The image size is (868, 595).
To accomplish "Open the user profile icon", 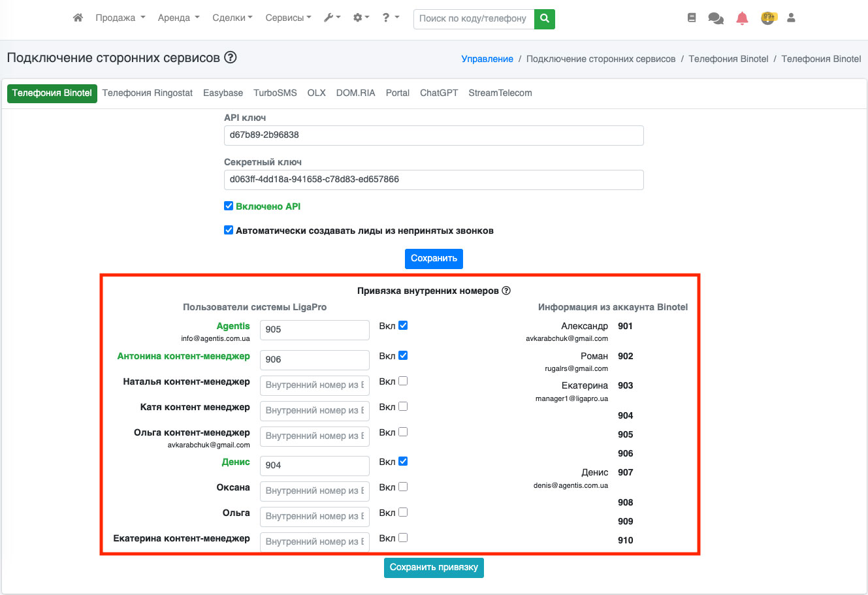I will pos(791,18).
